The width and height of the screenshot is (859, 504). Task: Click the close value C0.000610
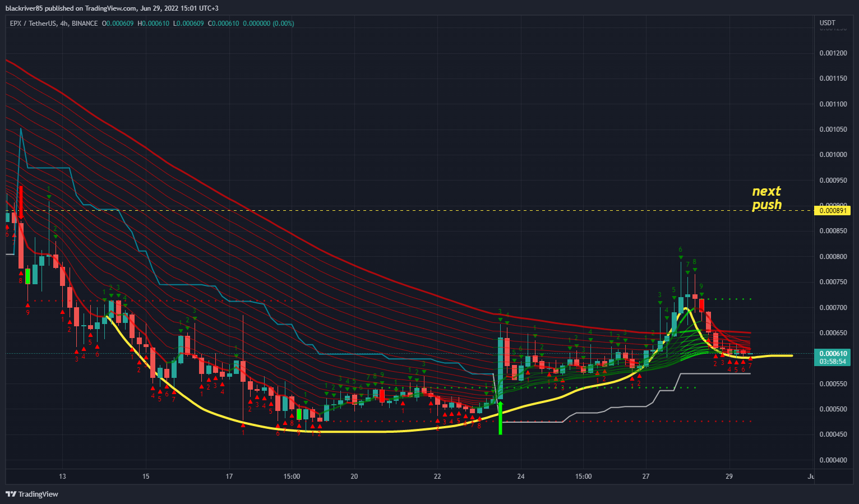(223, 24)
